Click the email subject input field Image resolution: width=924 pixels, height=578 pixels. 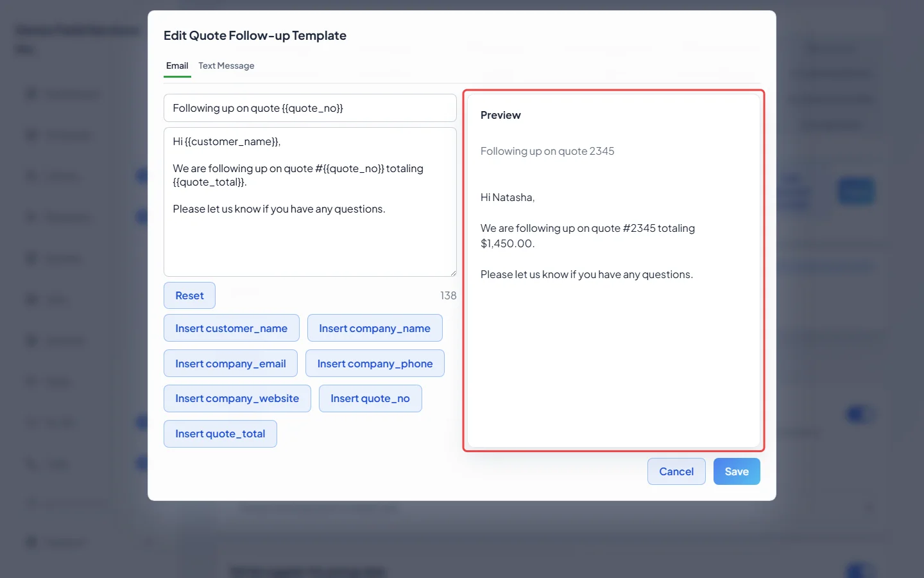(310, 108)
